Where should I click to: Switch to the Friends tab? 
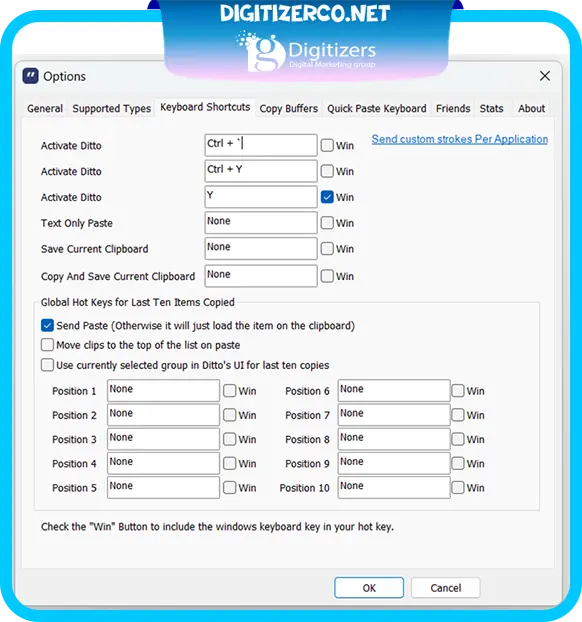[x=453, y=108]
